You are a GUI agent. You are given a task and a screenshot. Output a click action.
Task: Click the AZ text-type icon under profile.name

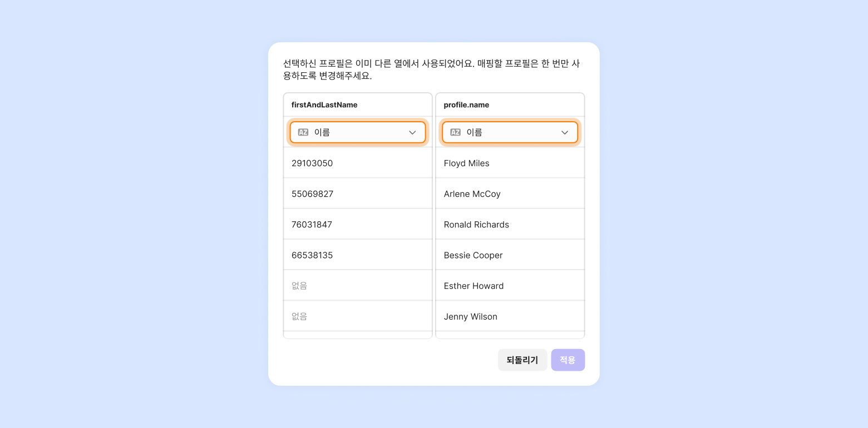tap(456, 132)
